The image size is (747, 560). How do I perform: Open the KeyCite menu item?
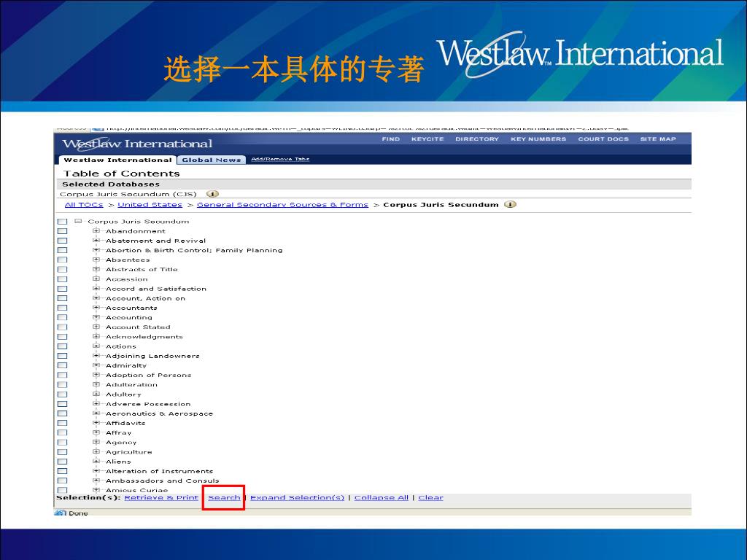click(x=427, y=139)
